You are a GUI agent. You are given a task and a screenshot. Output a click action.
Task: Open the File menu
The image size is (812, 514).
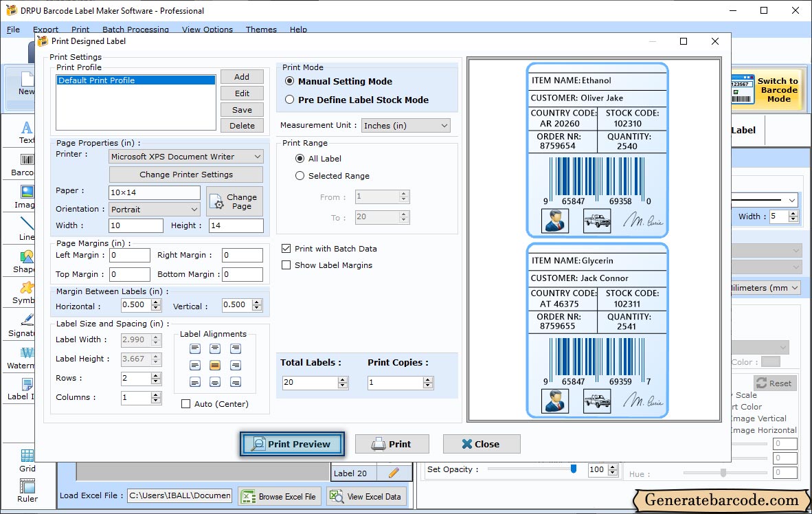click(14, 30)
